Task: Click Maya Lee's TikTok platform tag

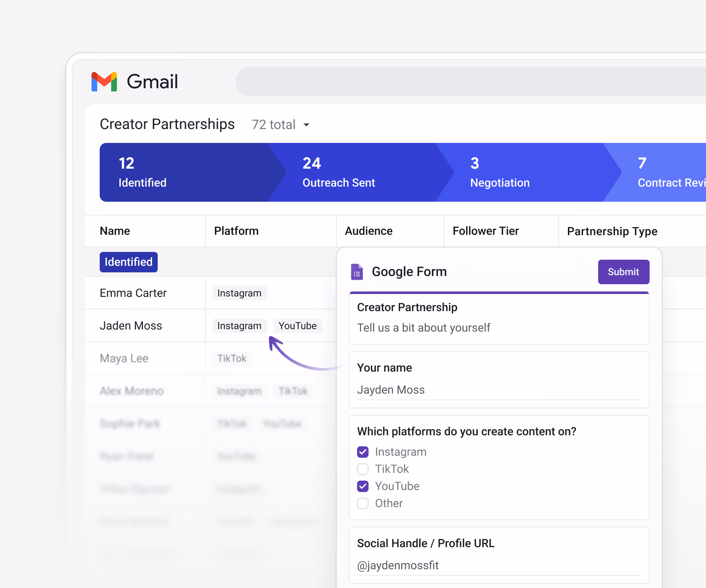Action: (x=232, y=359)
